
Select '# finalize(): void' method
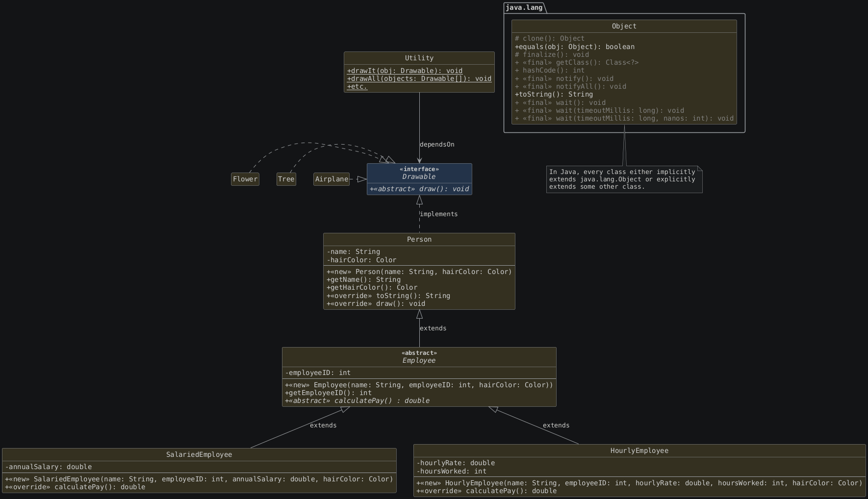click(x=552, y=54)
